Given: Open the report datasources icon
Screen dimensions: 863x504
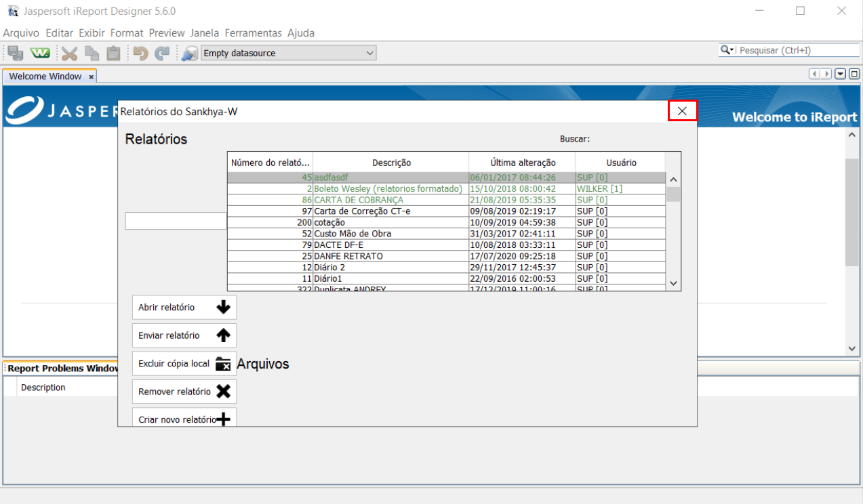Looking at the screenshot, I should point(190,53).
